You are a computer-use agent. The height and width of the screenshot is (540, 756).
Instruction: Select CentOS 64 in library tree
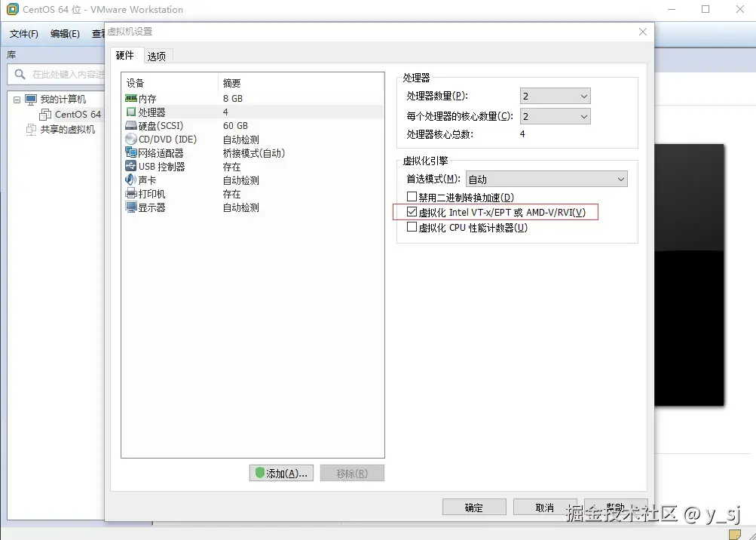pos(78,115)
